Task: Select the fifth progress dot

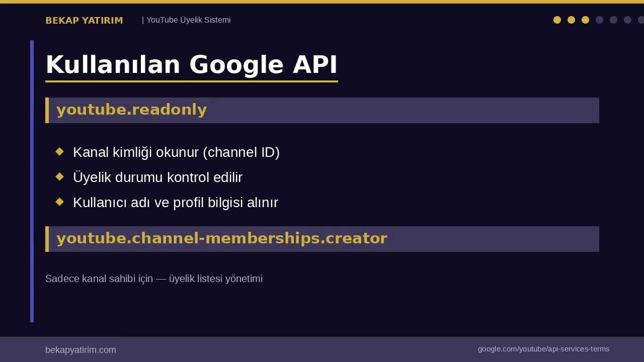Action: 613,20
